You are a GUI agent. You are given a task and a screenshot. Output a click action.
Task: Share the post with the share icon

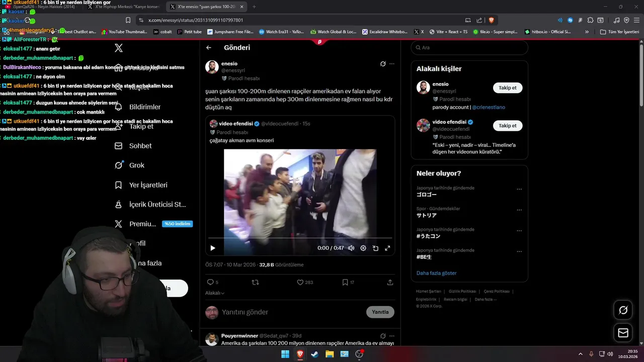click(x=390, y=283)
